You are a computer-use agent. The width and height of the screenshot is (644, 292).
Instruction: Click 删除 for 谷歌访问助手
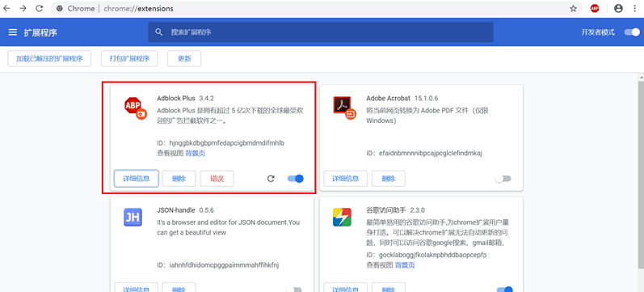click(x=389, y=287)
